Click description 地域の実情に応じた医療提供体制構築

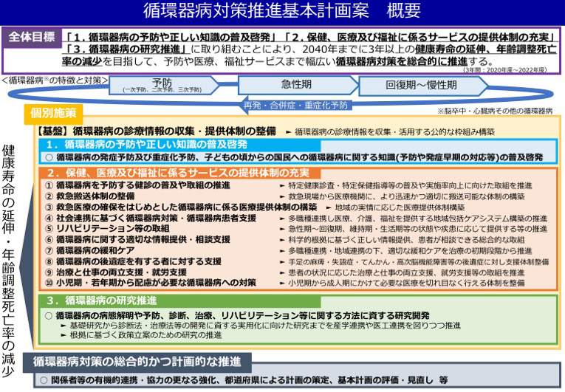coord(400,207)
